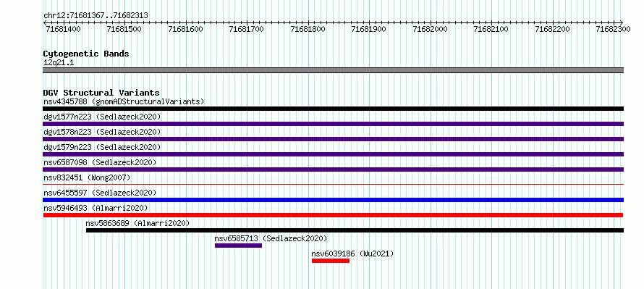
Task: Open the dgv1578n223 (Sedlazeck2020) label
Action: coord(102,132)
